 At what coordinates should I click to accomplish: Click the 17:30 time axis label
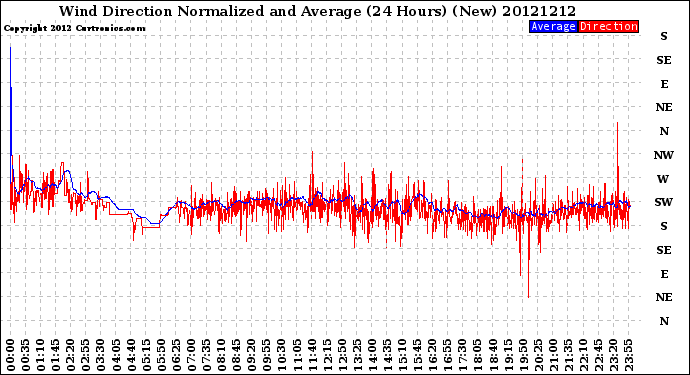(x=462, y=355)
